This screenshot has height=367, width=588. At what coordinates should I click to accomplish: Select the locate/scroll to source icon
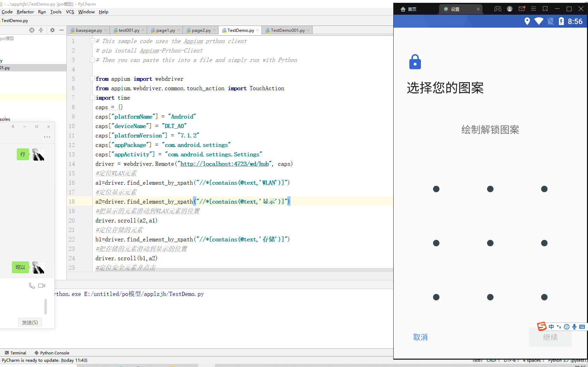pyautogui.click(x=31, y=30)
